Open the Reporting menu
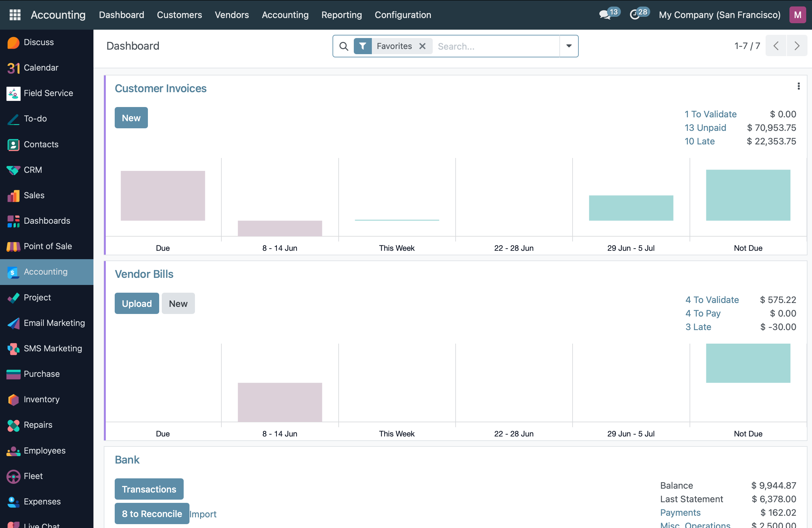812x528 pixels. (x=342, y=15)
